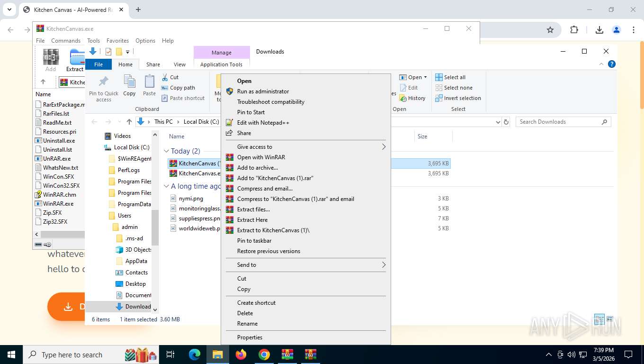Select the Desktop folder in tree

pyautogui.click(x=131, y=284)
